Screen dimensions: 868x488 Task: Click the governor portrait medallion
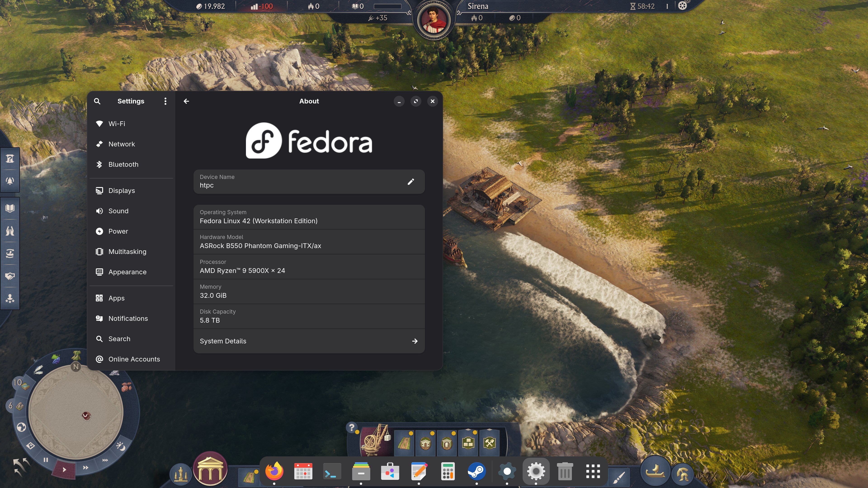[434, 20]
